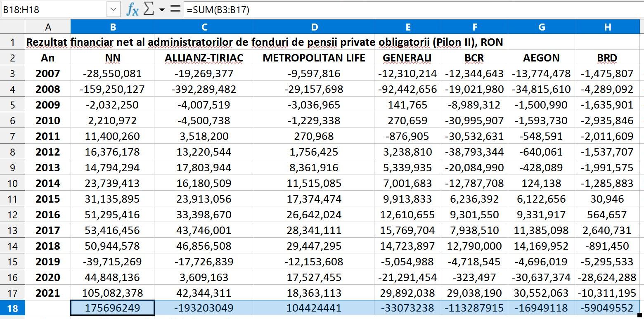Viewport: 644px width, 319px height.
Task: Select column H header
Action: [607, 27]
